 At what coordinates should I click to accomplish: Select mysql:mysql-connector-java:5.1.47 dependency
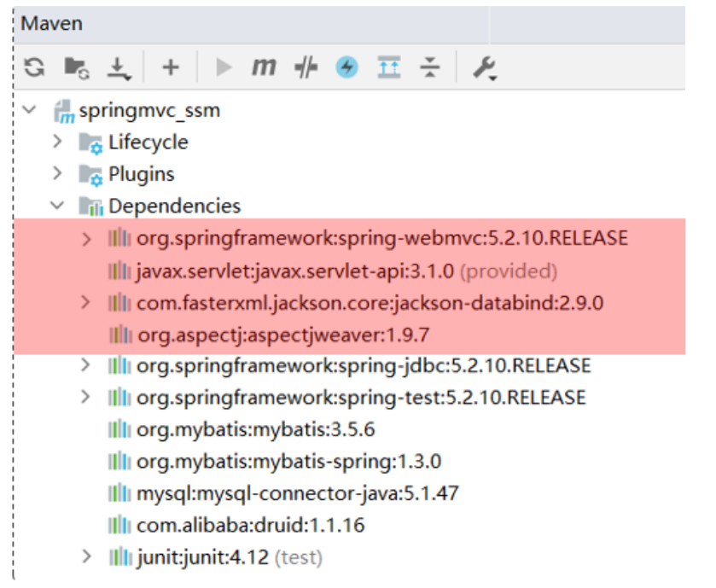click(x=297, y=493)
